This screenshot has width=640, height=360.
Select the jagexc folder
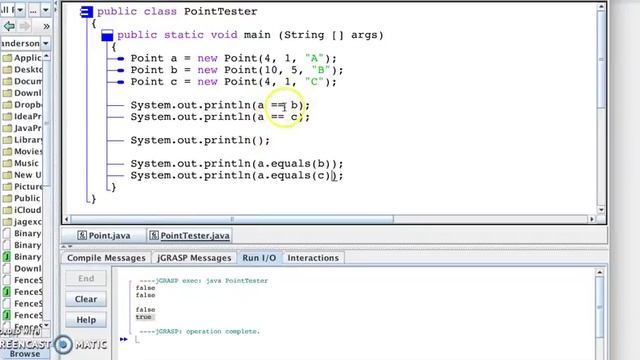coord(22,222)
